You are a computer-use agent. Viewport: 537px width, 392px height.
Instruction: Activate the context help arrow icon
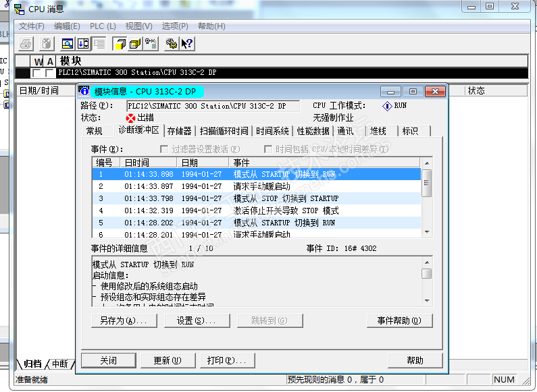pos(187,44)
